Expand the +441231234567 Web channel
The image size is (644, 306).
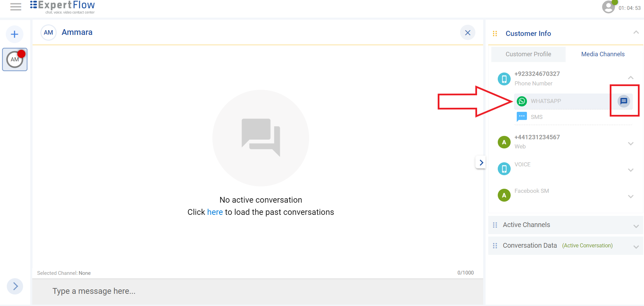tap(630, 144)
